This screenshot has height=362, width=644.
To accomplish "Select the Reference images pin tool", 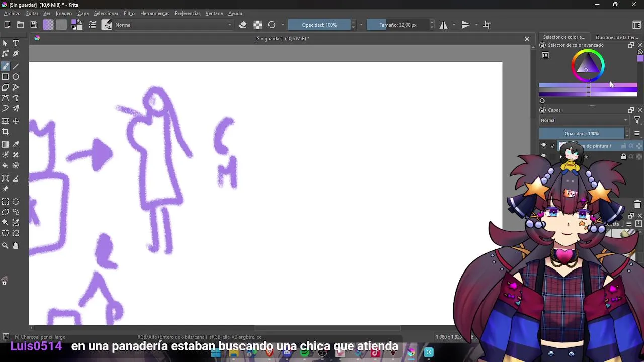I will click(x=5, y=189).
